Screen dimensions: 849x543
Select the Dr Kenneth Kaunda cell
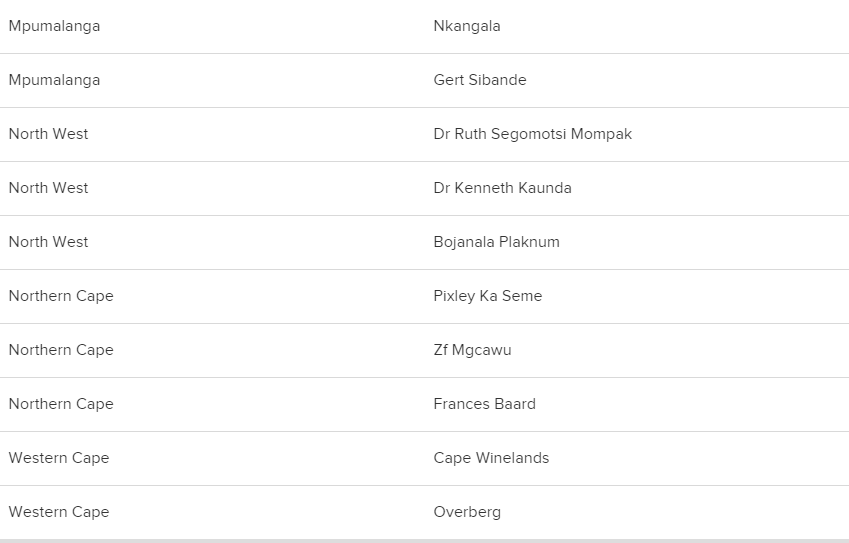(503, 188)
